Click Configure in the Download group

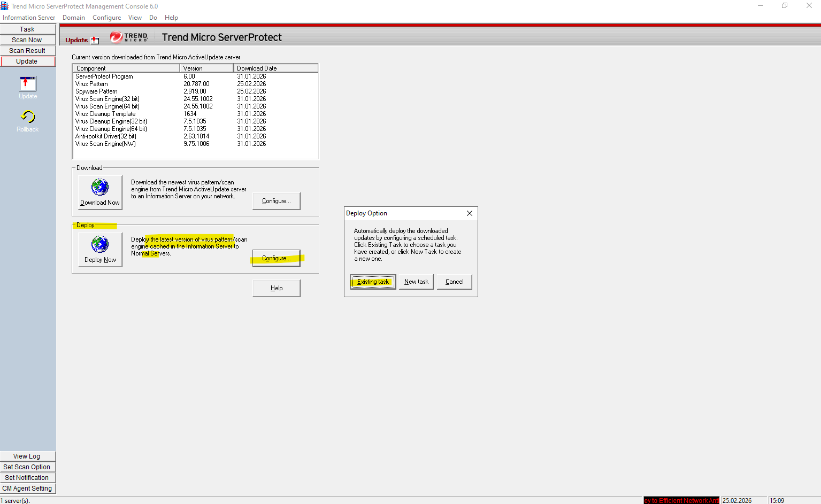(277, 201)
